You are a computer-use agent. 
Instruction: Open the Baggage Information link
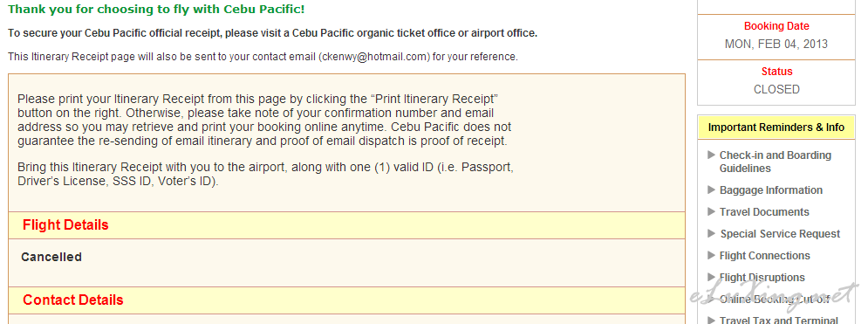coord(770,190)
